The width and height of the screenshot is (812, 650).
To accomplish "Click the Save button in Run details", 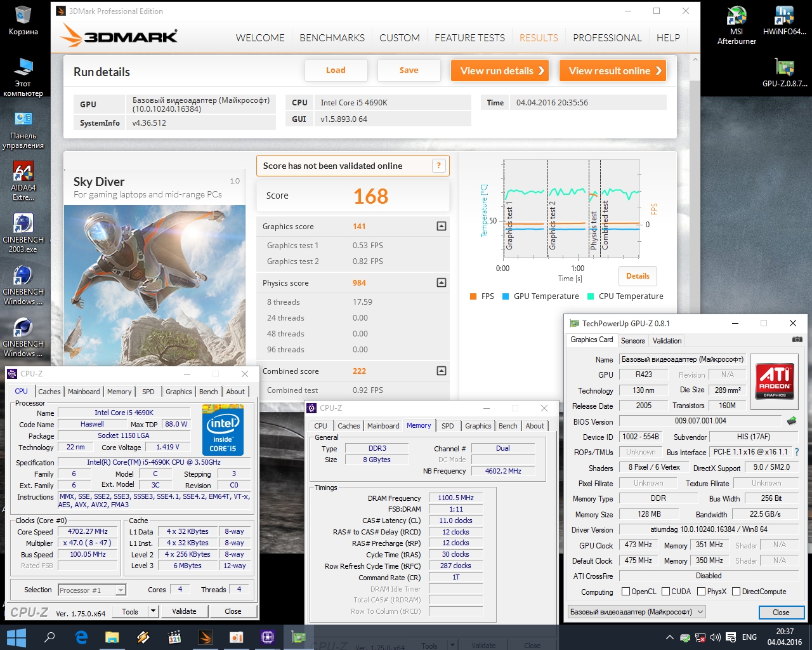I will (409, 70).
